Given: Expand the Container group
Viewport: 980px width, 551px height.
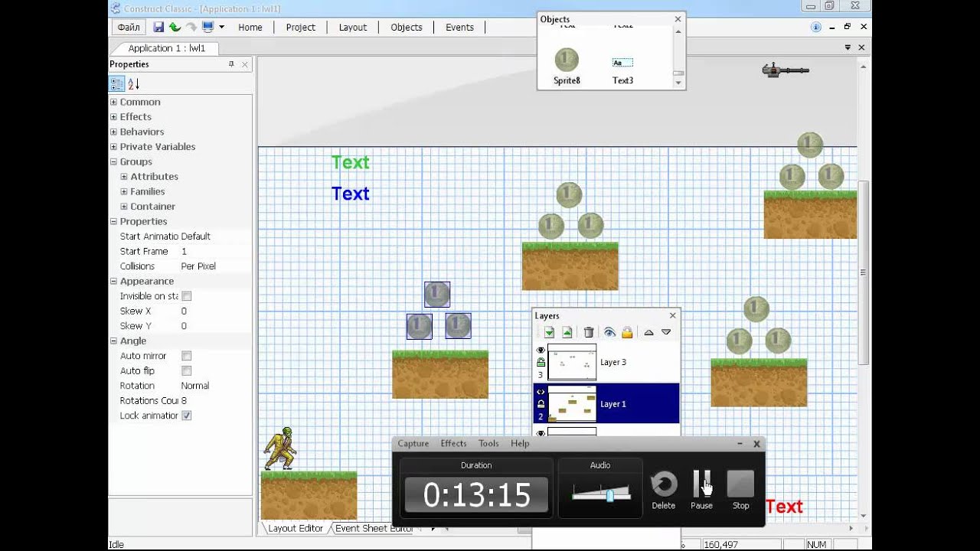Looking at the screenshot, I should pyautogui.click(x=124, y=207).
